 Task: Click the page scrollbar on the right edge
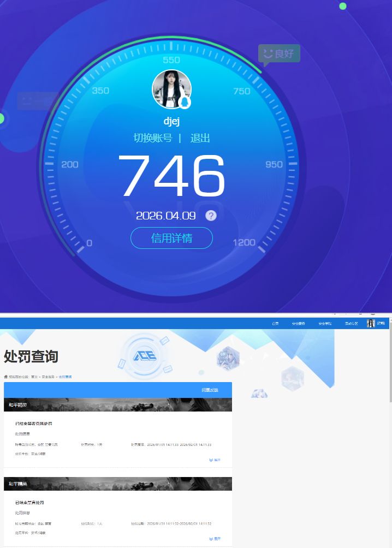point(390,362)
